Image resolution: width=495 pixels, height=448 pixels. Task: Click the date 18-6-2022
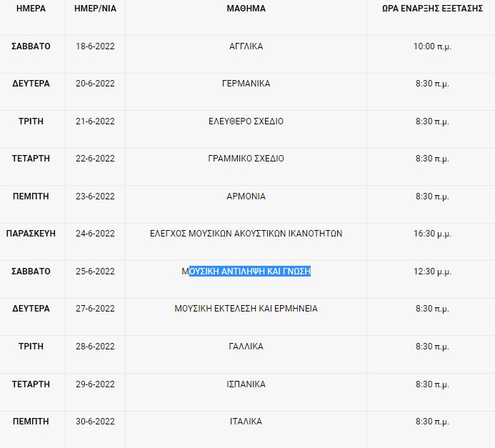[95, 46]
